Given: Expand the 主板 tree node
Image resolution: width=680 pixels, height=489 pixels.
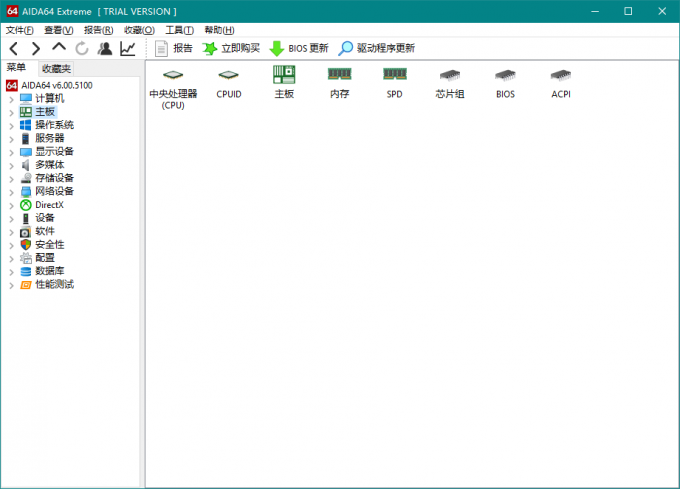Looking at the screenshot, I should [12, 113].
